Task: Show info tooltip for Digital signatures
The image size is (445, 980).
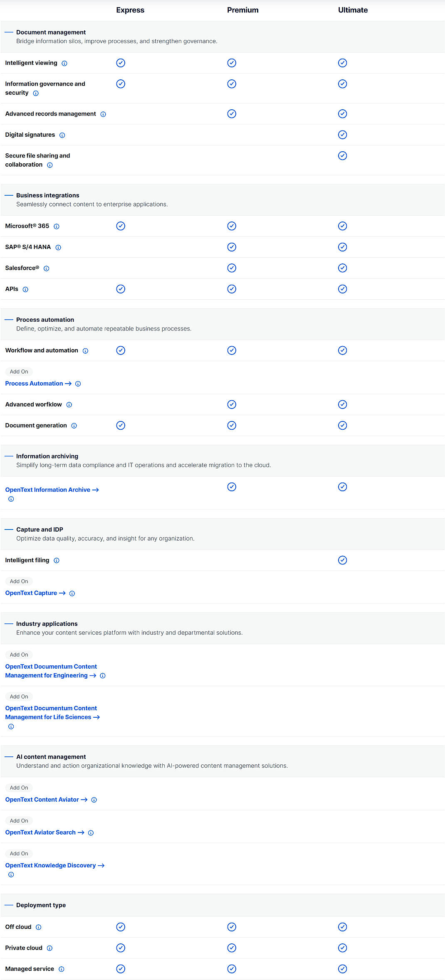Action: coord(62,135)
